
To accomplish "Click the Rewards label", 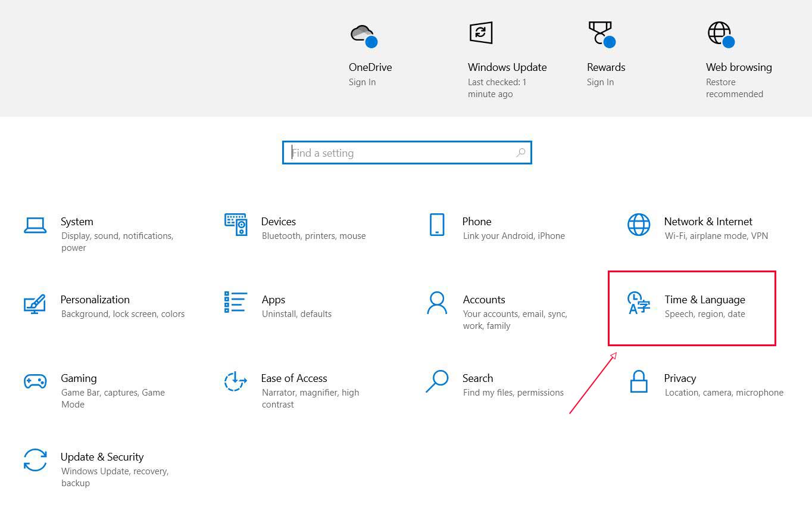I will [x=606, y=67].
